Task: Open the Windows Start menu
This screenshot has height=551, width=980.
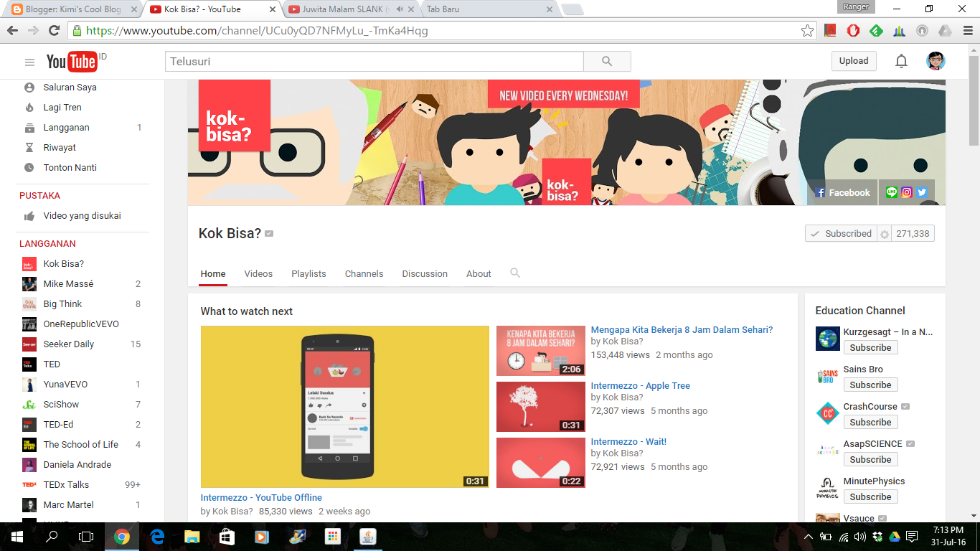Action: pyautogui.click(x=17, y=537)
